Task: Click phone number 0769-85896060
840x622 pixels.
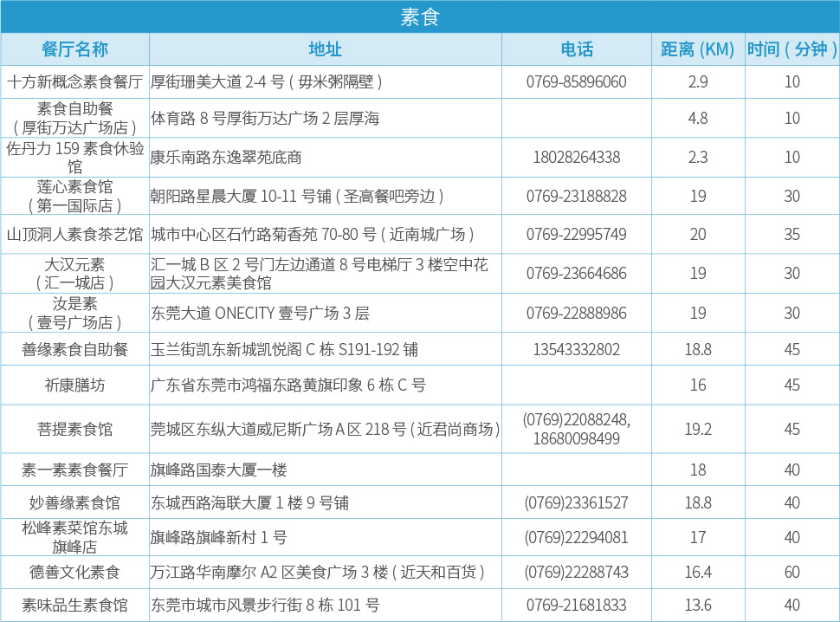Action: pyautogui.click(x=577, y=82)
